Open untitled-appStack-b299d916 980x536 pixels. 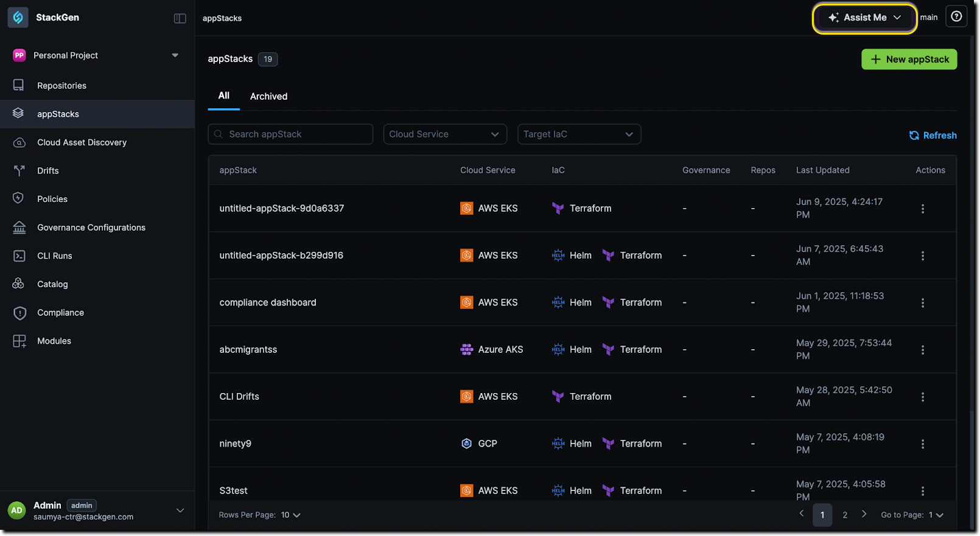click(x=281, y=256)
